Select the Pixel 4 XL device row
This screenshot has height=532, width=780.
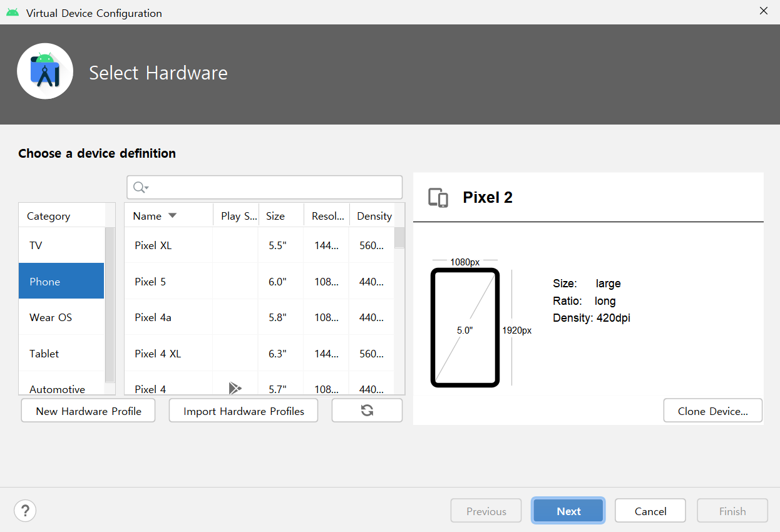pyautogui.click(x=259, y=353)
